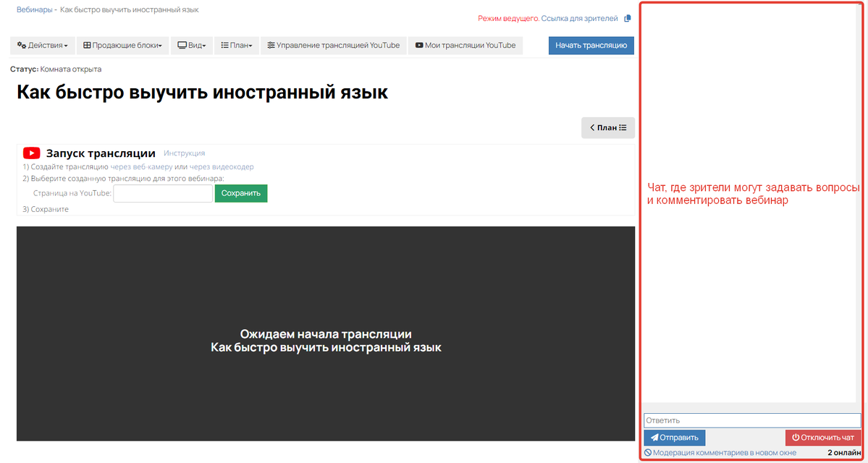Open the Ссылка для зрителей link
The image size is (868, 463).
coord(579,18)
